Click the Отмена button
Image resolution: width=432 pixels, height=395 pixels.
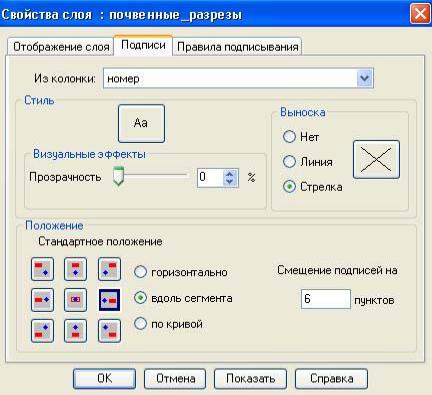(175, 379)
